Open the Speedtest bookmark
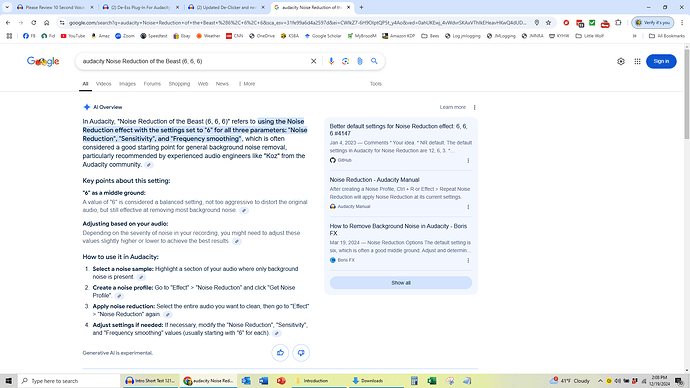This screenshot has height=388, width=690. [x=154, y=36]
